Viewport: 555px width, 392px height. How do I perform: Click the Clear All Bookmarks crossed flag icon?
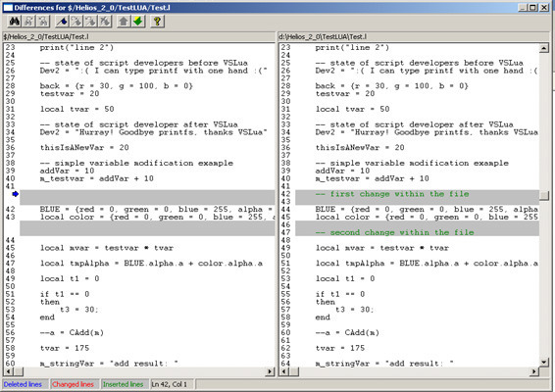point(105,22)
